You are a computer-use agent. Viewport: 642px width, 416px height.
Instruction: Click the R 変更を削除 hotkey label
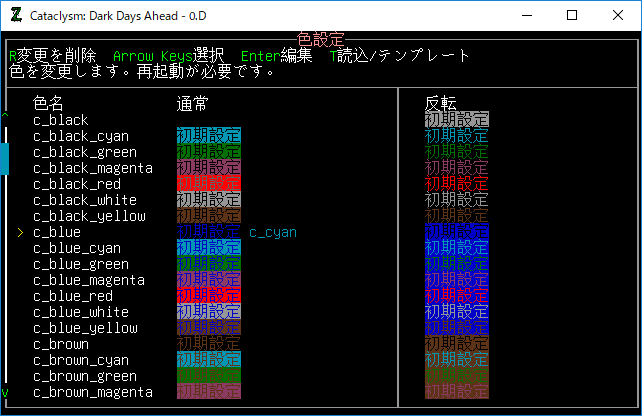(x=52, y=56)
